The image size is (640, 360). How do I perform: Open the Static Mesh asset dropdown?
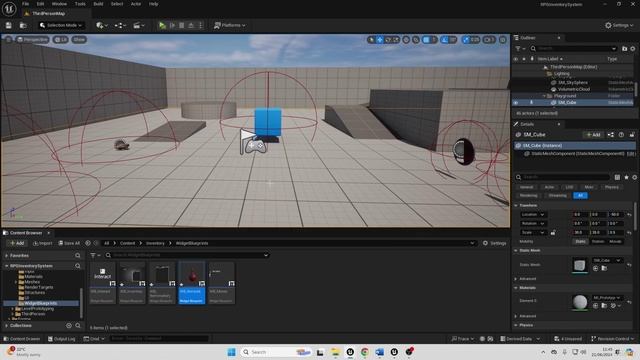tap(607, 260)
